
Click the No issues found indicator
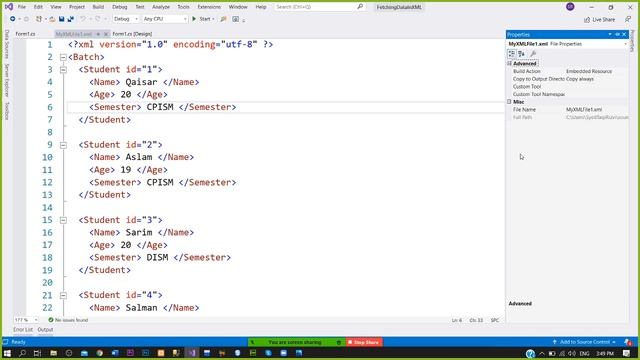(68, 320)
